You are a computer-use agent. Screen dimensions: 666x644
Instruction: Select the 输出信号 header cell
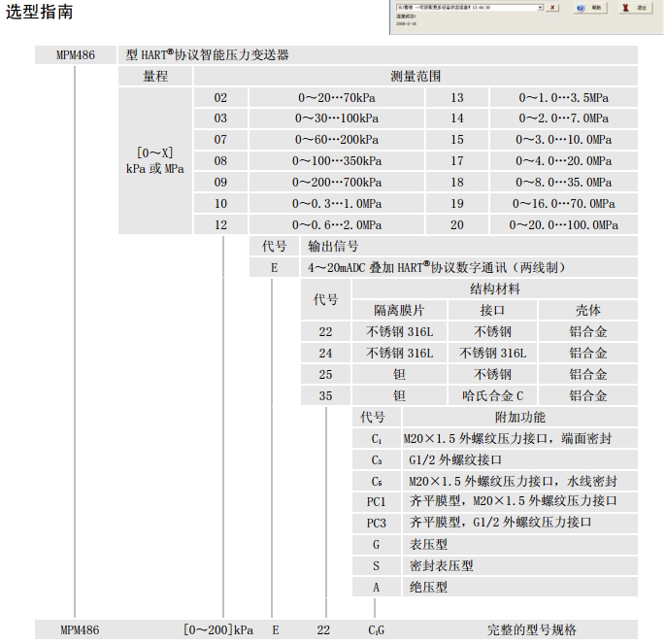coord(333,247)
